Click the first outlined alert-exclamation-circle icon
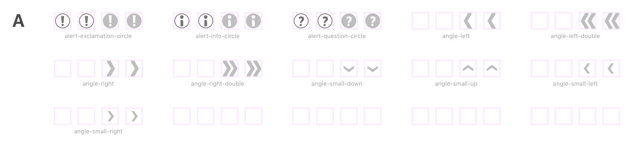This screenshot has width=644, height=149. click(63, 21)
